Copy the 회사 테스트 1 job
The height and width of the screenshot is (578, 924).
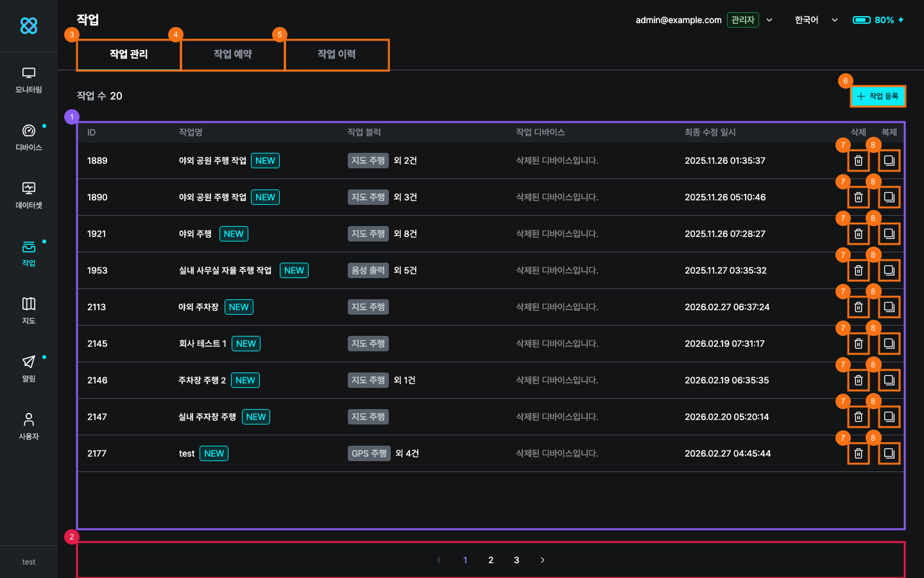pos(889,344)
